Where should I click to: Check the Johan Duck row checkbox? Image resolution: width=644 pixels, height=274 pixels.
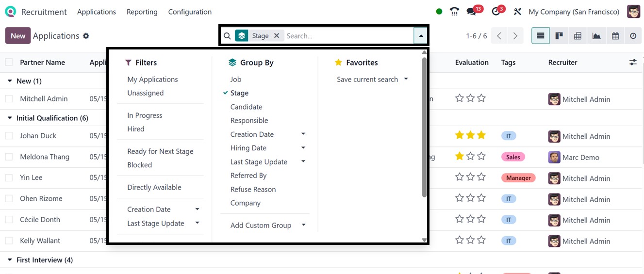9,136
